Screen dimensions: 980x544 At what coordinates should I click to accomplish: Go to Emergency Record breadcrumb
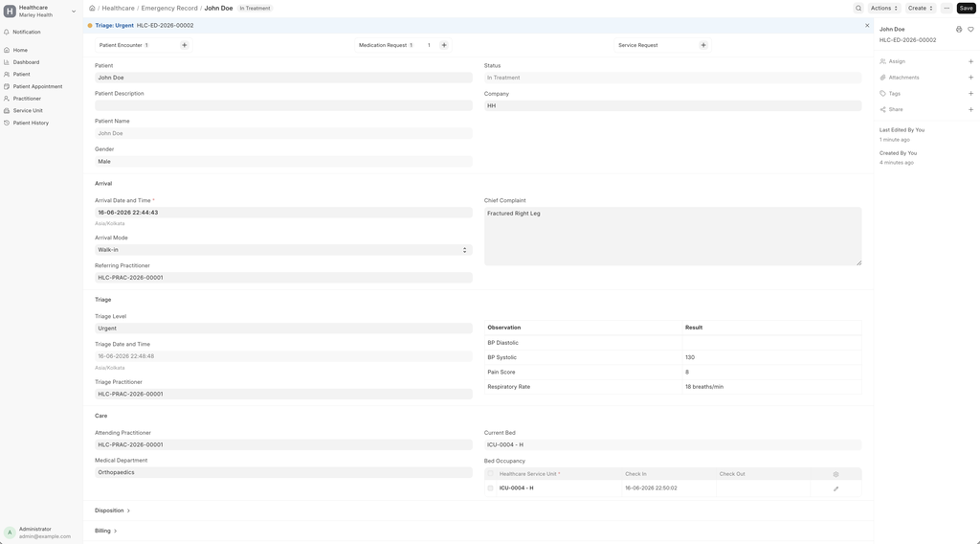[169, 8]
